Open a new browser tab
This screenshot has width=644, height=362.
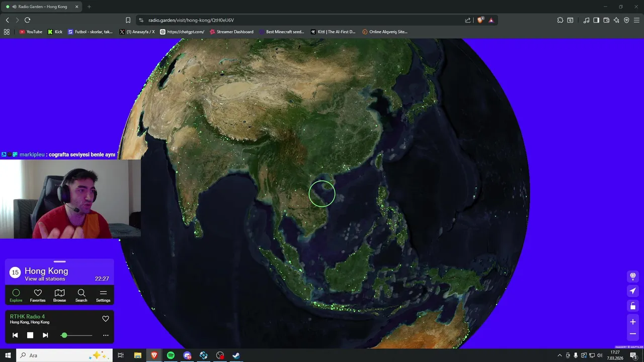pyautogui.click(x=89, y=7)
